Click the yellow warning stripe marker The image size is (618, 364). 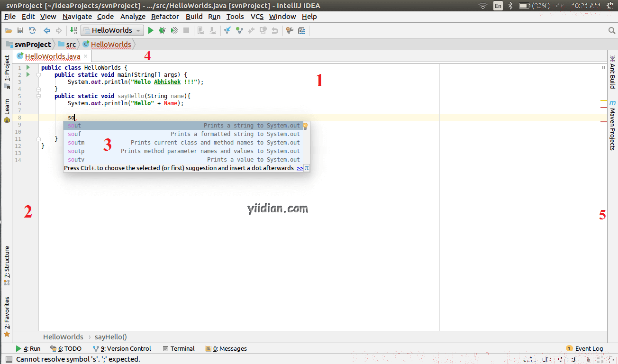click(x=604, y=101)
